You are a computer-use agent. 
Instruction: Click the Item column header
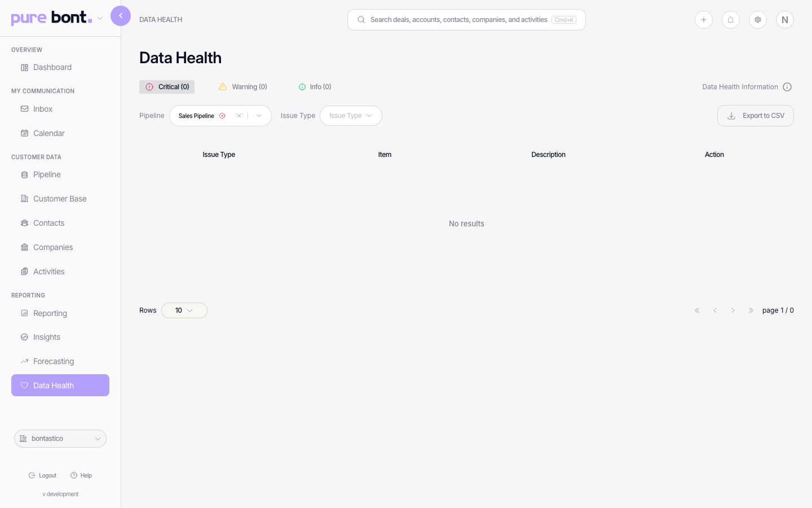click(x=385, y=155)
